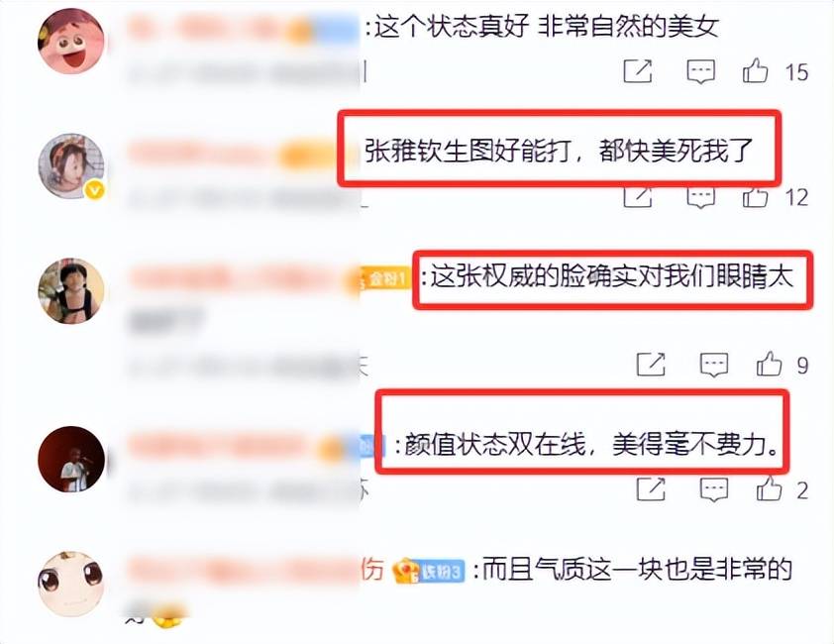This screenshot has height=644, width=834.
Task: Like the comment with 12 likes
Action: pos(755,197)
